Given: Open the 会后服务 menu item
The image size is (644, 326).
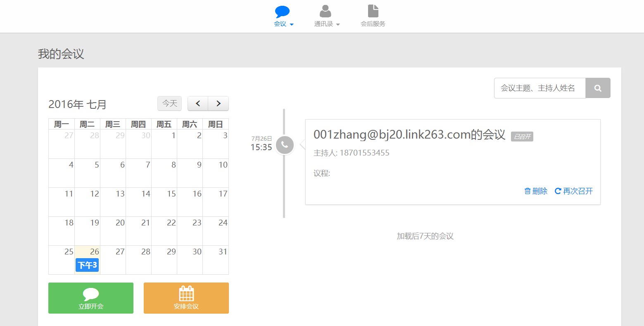Looking at the screenshot, I should click(x=373, y=24).
